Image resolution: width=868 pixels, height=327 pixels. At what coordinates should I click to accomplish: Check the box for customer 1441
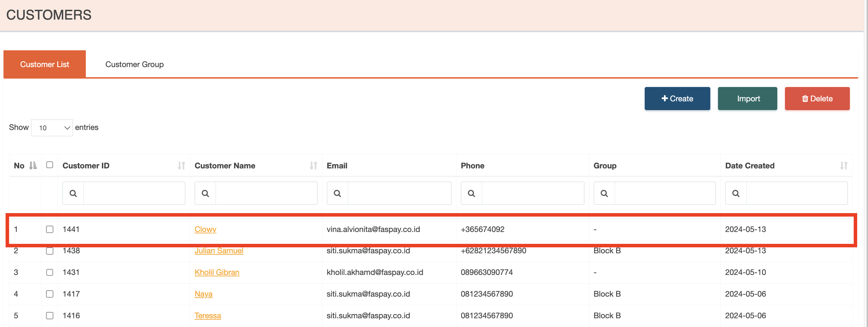(50, 229)
